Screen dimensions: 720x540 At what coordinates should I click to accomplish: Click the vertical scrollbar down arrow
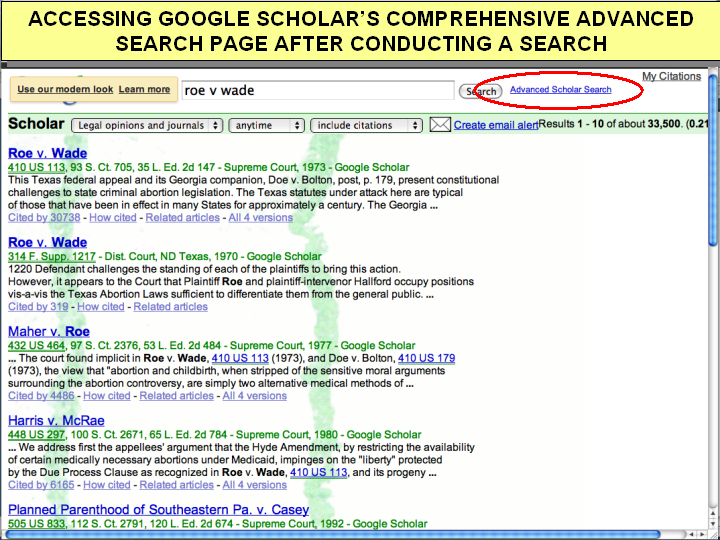[713, 523]
